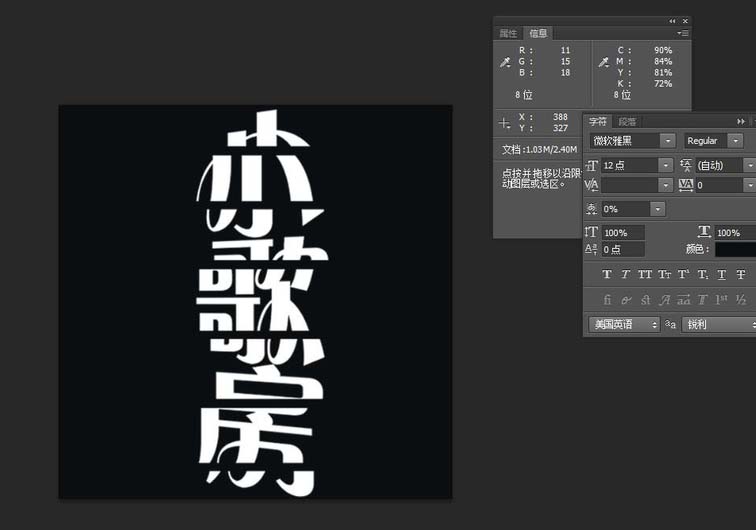Image resolution: width=756 pixels, height=530 pixels.
Task: Open the Info panel flyout menu icon
Action: (x=683, y=33)
